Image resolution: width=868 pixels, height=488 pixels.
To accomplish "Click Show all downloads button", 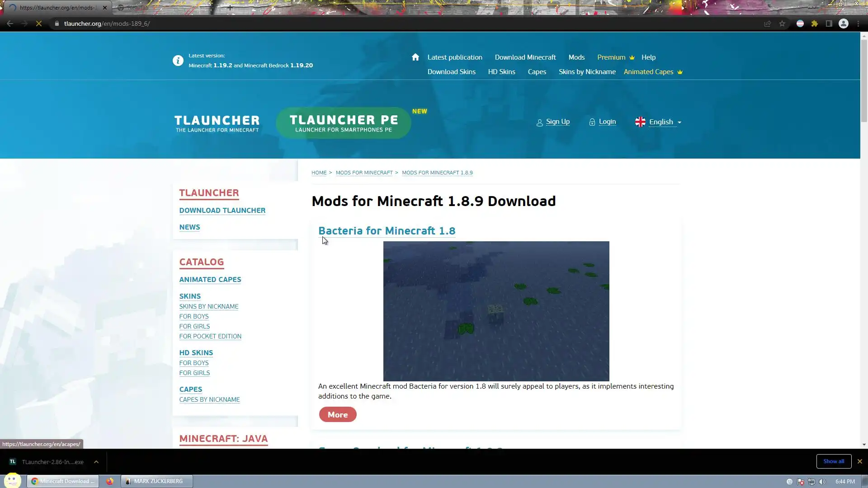I will [833, 461].
